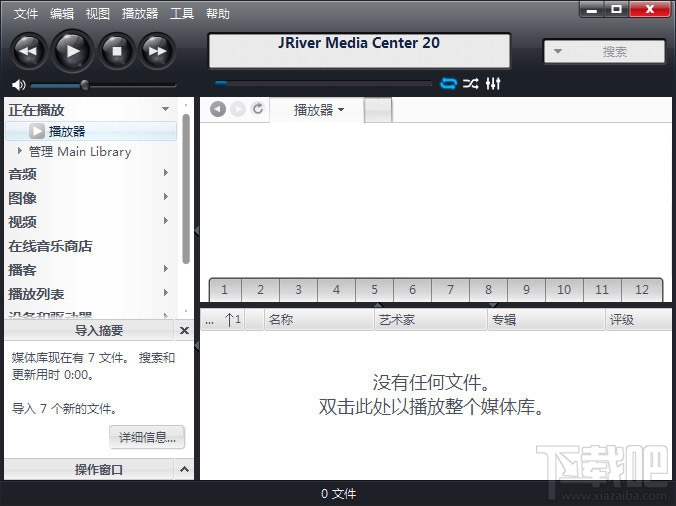
Task: Toggle the blue repeat mode icon
Action: pyautogui.click(x=448, y=83)
